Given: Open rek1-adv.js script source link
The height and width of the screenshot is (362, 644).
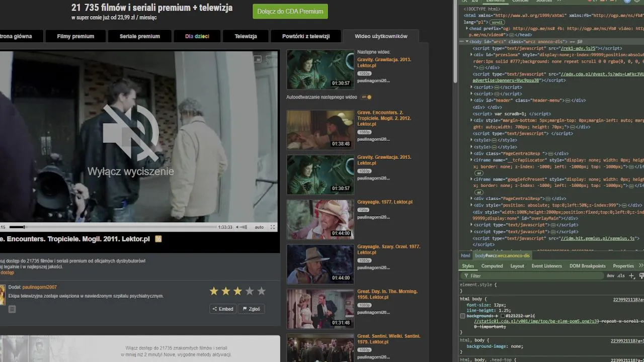Looking at the screenshot, I should click(x=578, y=48).
